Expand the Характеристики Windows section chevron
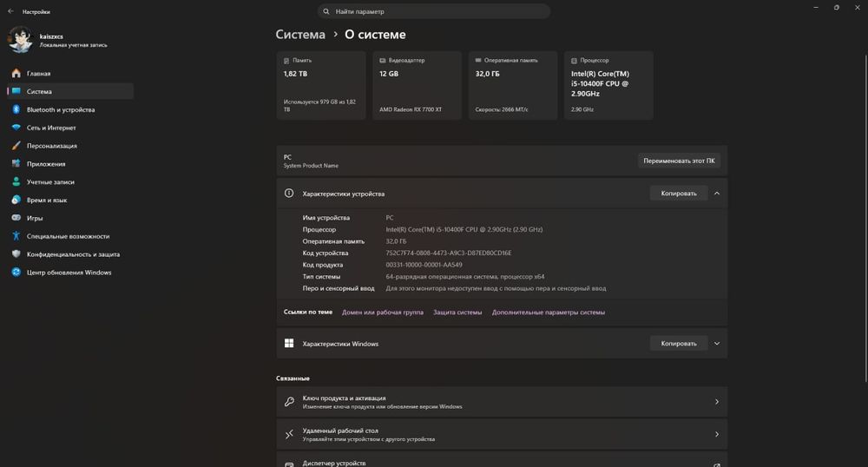Viewport: 868px width, 467px height. pyautogui.click(x=717, y=344)
